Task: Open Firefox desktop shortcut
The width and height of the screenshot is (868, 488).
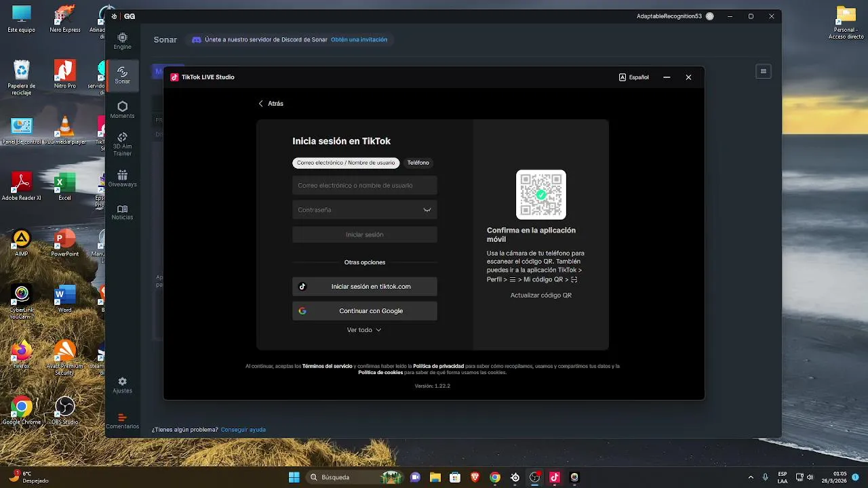Action: [22, 354]
